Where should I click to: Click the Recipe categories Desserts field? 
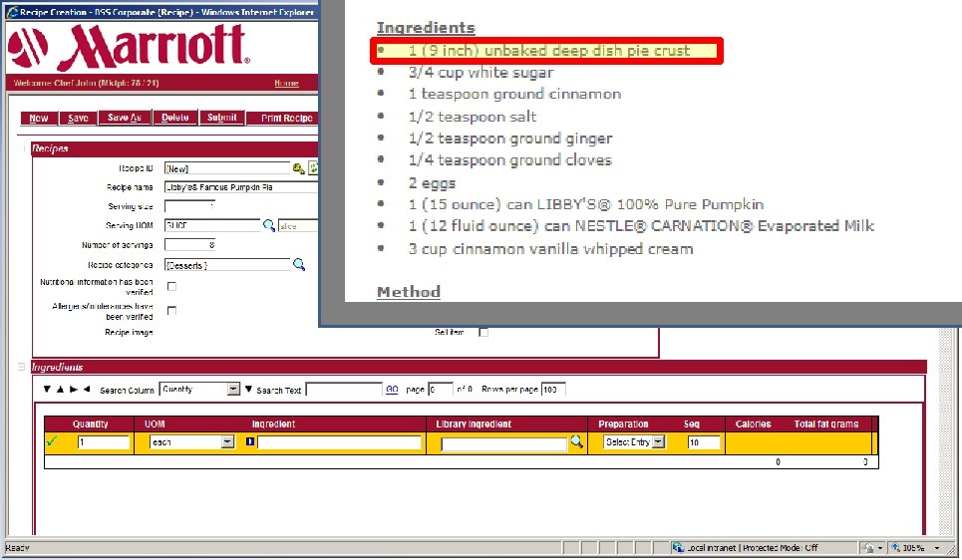click(227, 265)
